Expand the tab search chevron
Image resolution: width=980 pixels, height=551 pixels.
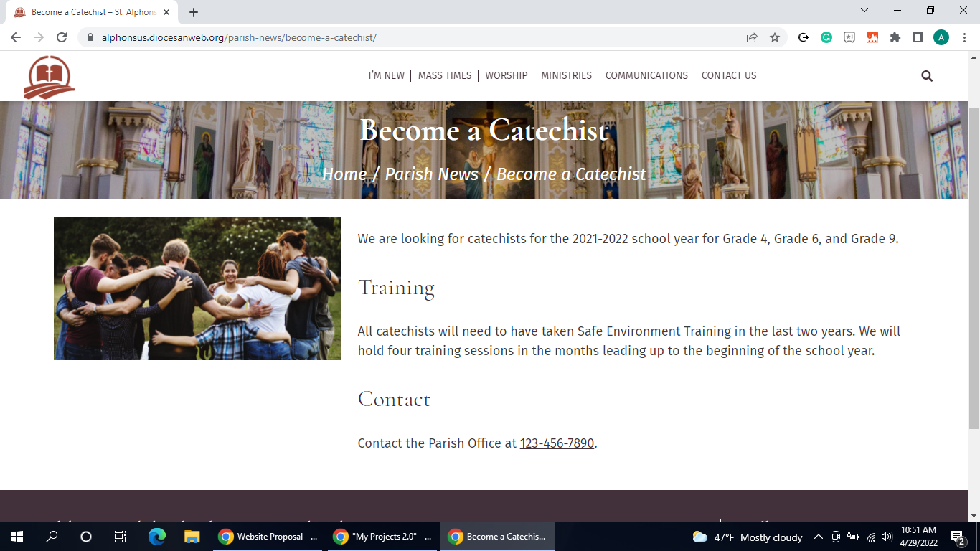[864, 11]
